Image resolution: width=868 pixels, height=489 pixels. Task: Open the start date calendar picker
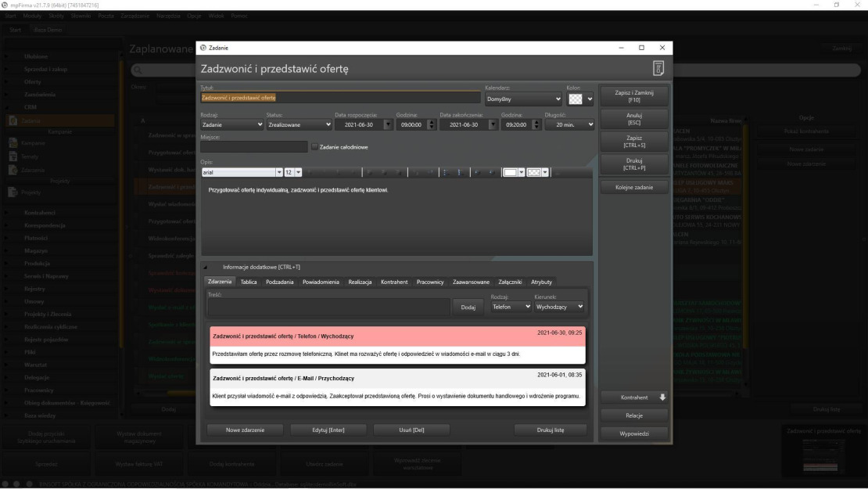(x=388, y=124)
